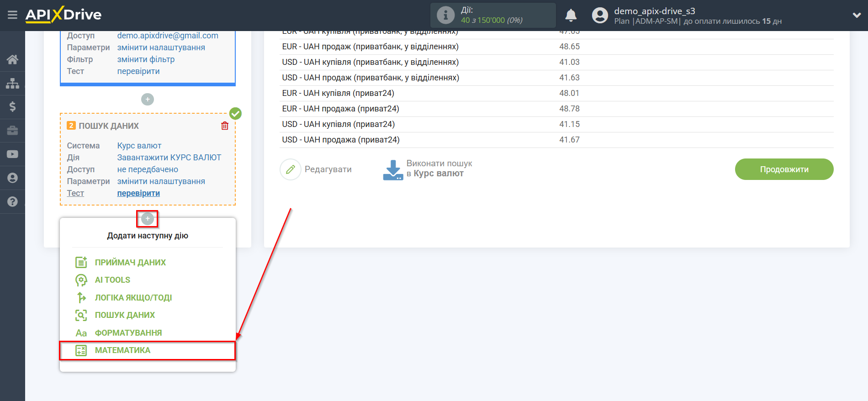868x401 pixels.
Task: Click EUR - UAH продажа (приват24) row
Action: pos(556,109)
